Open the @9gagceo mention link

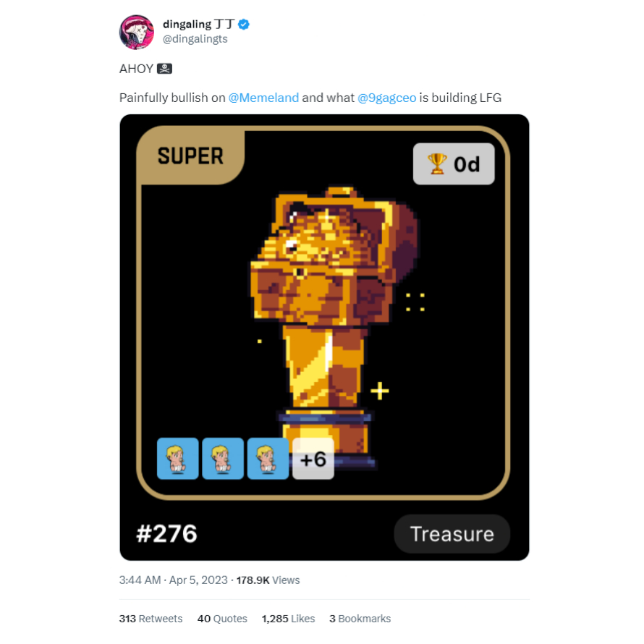(x=386, y=98)
